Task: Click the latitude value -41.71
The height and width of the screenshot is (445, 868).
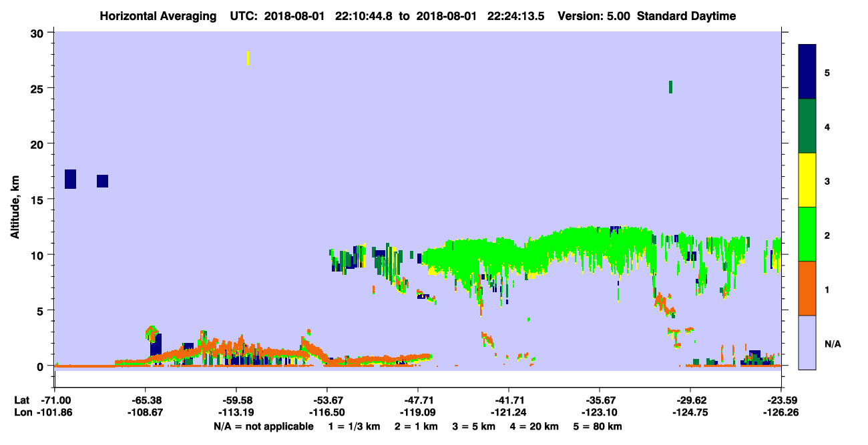Action: point(509,400)
